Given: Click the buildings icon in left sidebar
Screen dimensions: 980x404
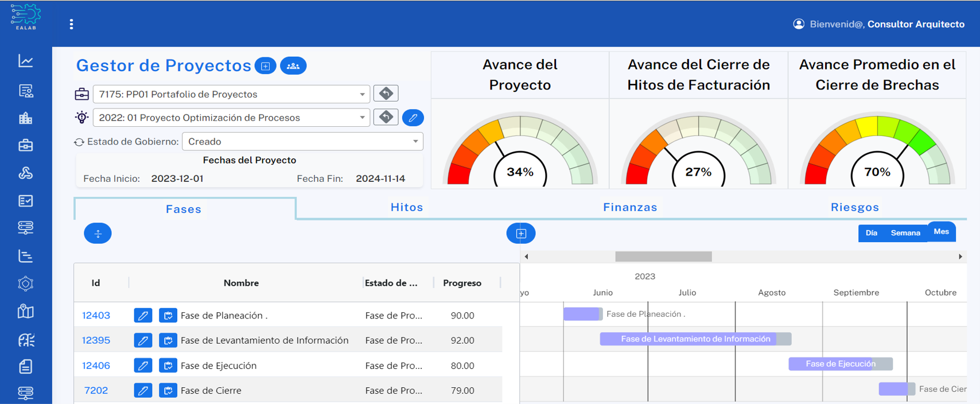Looking at the screenshot, I should (26, 118).
